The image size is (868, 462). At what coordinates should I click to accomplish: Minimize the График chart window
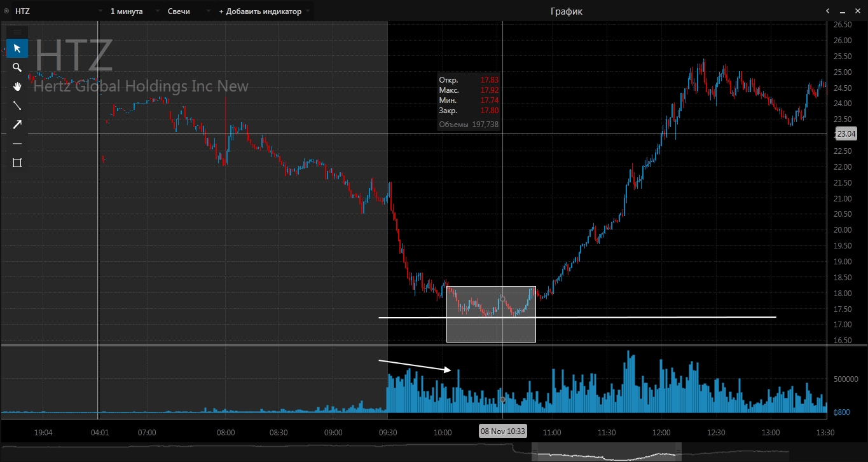click(x=843, y=11)
